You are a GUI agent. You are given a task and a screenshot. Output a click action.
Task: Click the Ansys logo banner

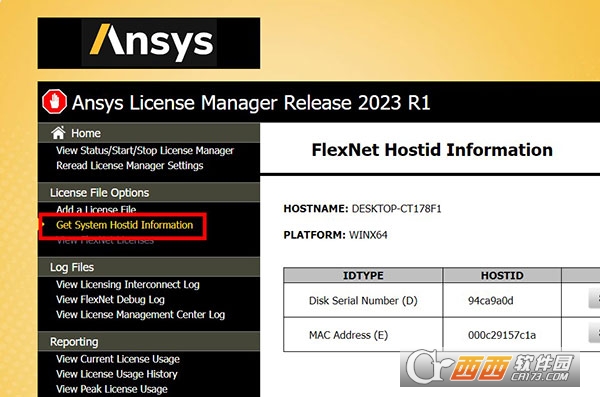149,43
